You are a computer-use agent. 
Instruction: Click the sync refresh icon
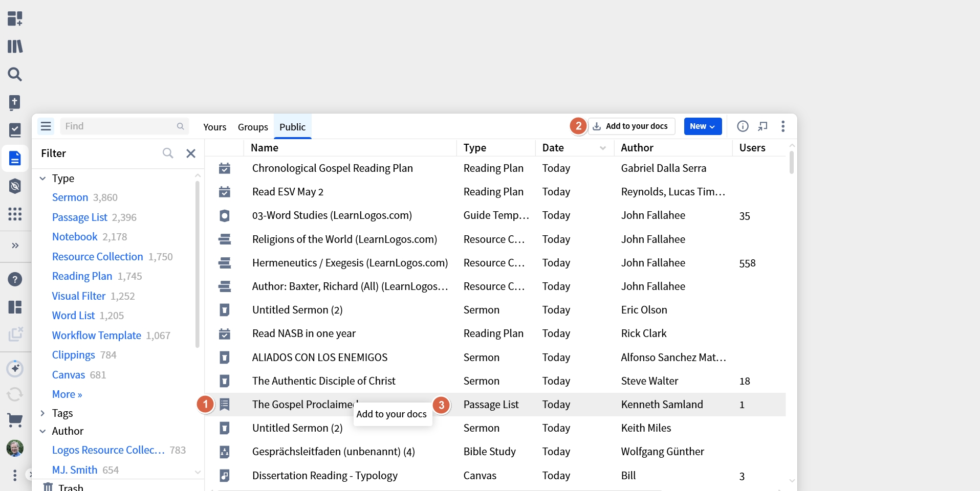pos(15,394)
